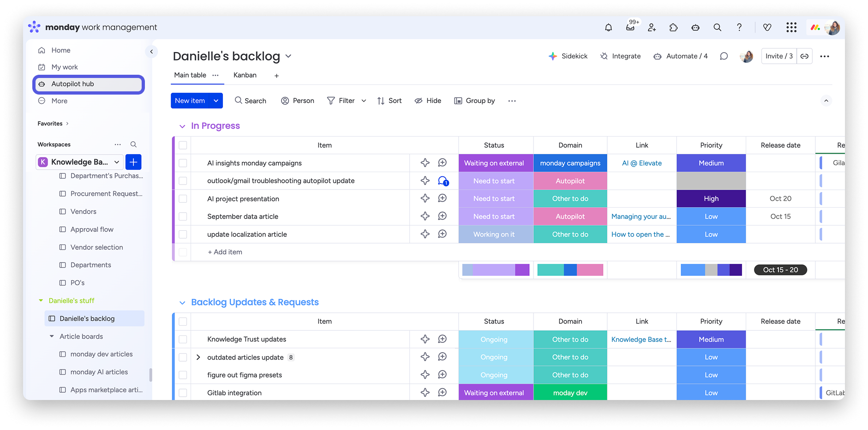Viewport: 868px width, 430px height.
Task: Open the autopilot robot icon in top bar
Action: coord(695,28)
